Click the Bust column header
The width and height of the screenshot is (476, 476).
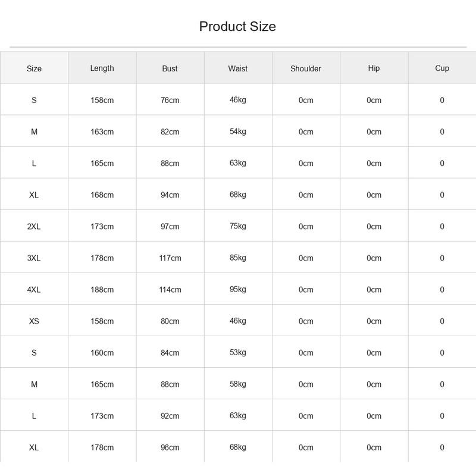(x=170, y=68)
